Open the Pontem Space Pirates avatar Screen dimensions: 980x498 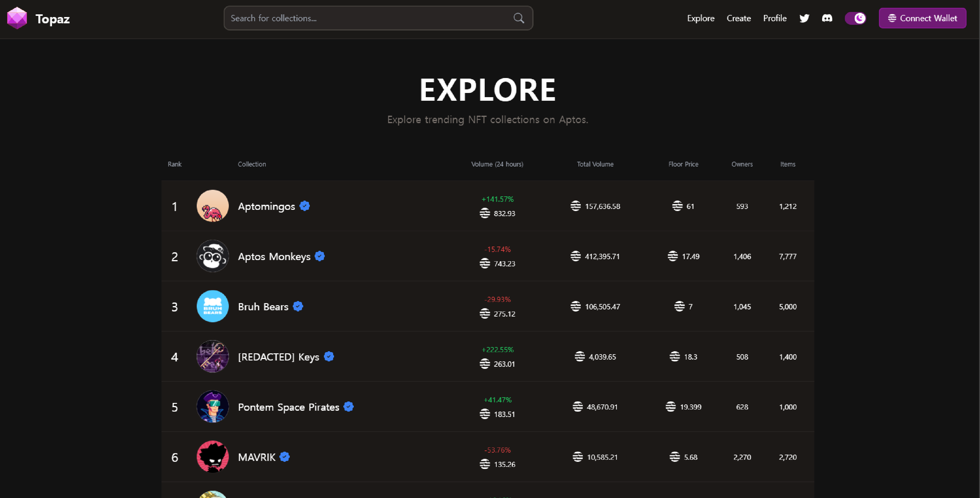pyautogui.click(x=212, y=407)
